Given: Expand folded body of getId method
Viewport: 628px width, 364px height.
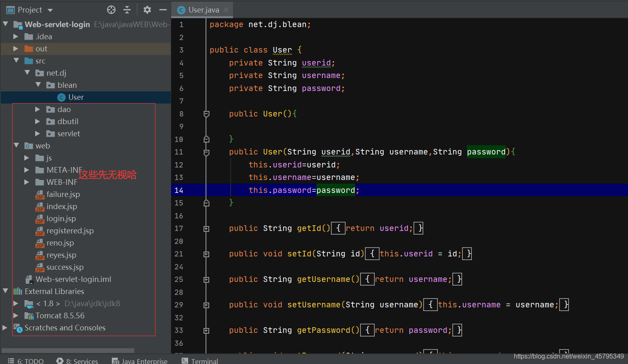Looking at the screenshot, I should [x=338, y=228].
